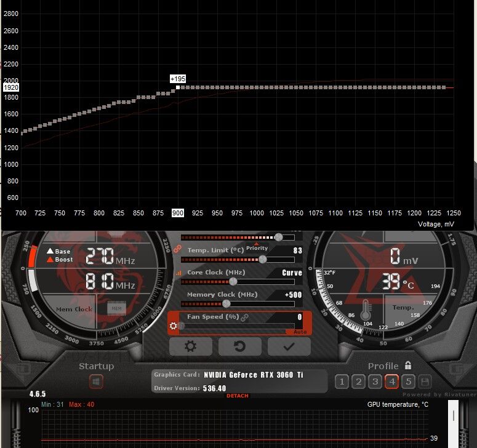Screen dimensions: 477x448
Task: Toggle Windows startup apply button
Action: pyautogui.click(x=96, y=382)
